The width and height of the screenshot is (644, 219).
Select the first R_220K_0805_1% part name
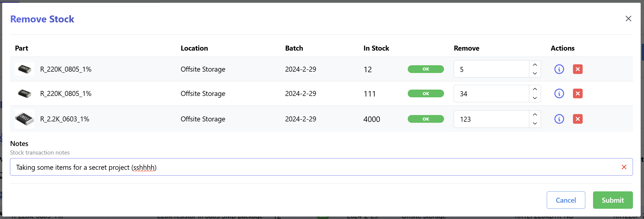pos(66,69)
